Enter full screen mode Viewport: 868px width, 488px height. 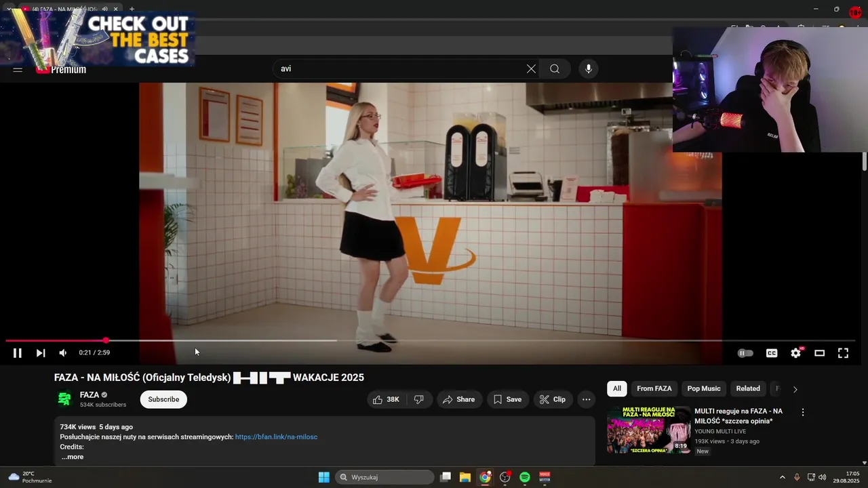pyautogui.click(x=843, y=353)
